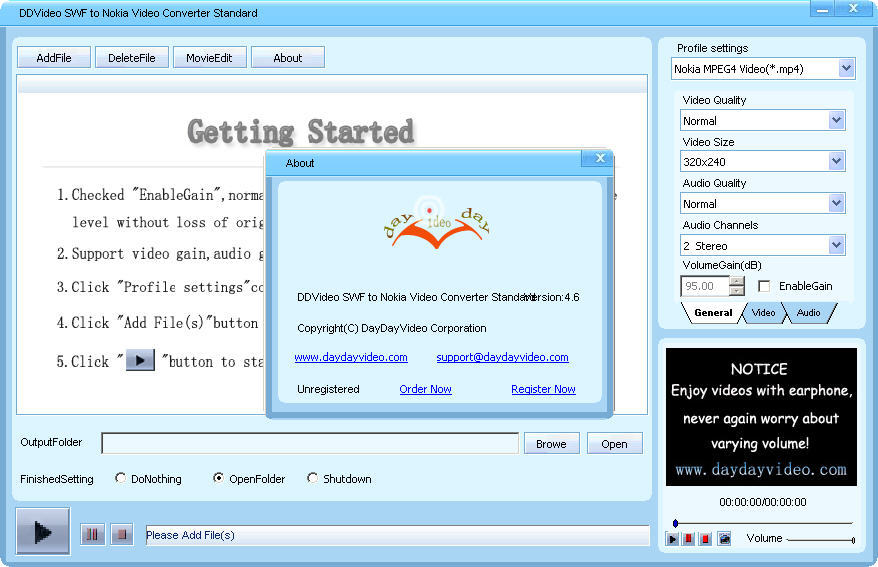
Task: Check the EnableGain checkbox
Action: pyautogui.click(x=764, y=286)
